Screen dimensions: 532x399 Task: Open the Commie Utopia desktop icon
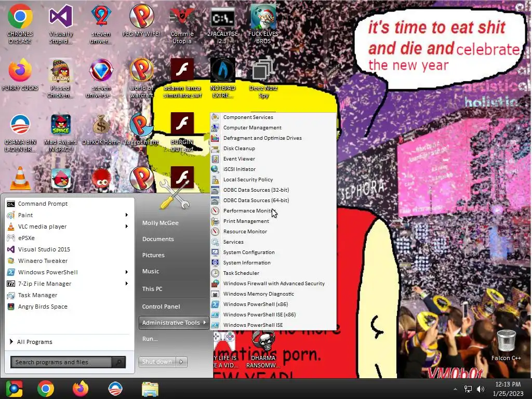coord(182,17)
